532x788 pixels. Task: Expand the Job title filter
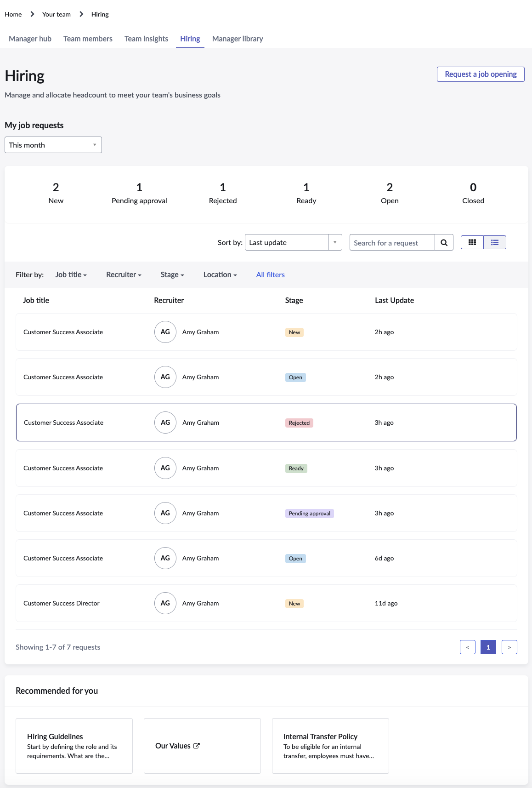pos(71,274)
